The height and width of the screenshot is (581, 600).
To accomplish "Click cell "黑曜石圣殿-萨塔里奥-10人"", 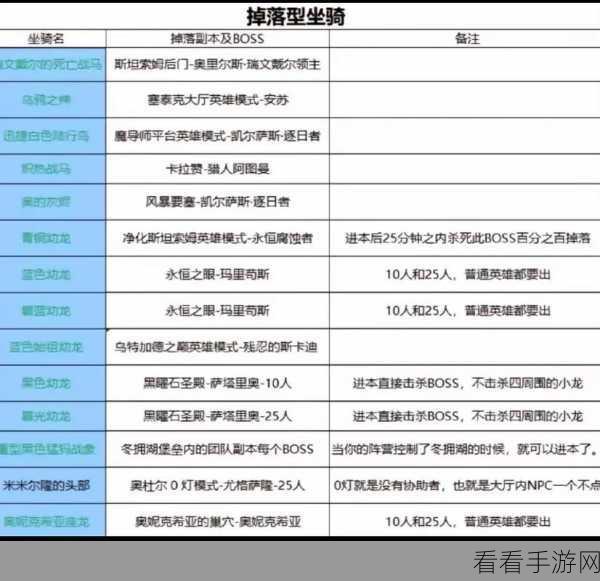I will point(217,383).
